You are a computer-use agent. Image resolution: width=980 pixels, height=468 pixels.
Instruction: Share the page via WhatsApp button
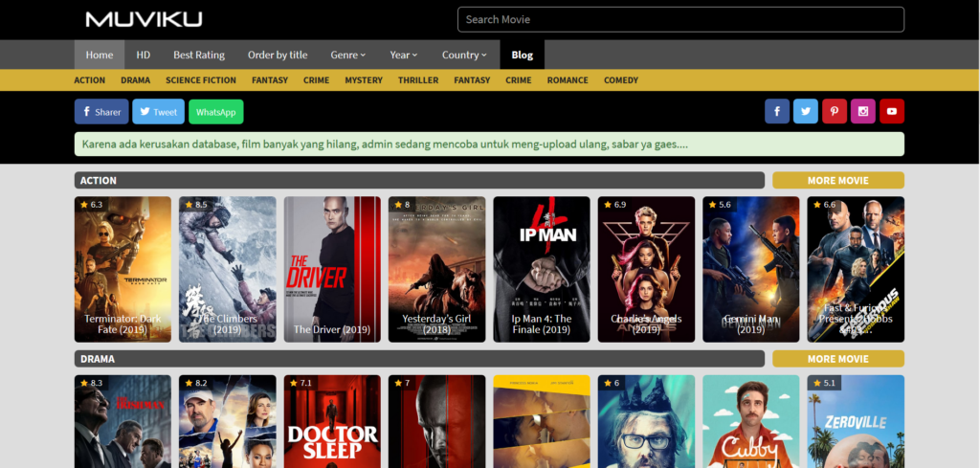[215, 112]
